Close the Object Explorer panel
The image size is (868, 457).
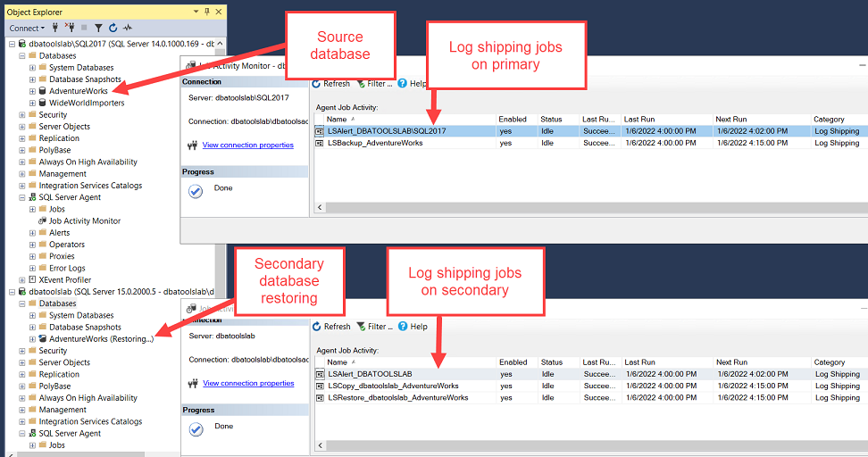(219, 12)
